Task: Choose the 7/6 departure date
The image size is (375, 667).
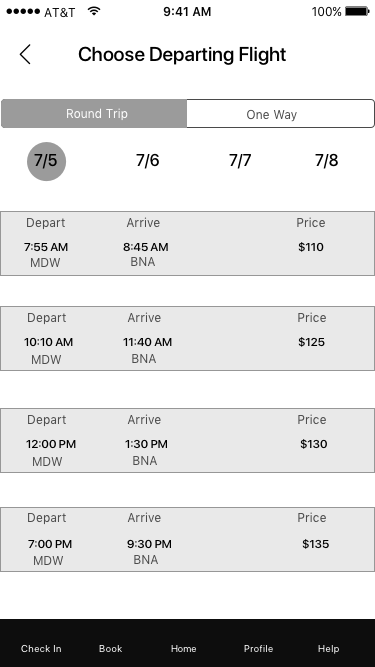Action: pyautogui.click(x=148, y=160)
